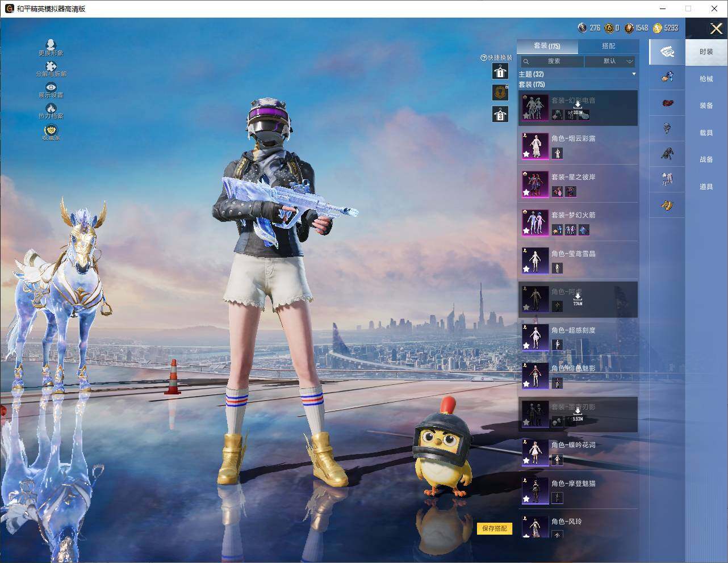Open 热力档案 flame icon
The width and height of the screenshot is (728, 563).
click(51, 108)
